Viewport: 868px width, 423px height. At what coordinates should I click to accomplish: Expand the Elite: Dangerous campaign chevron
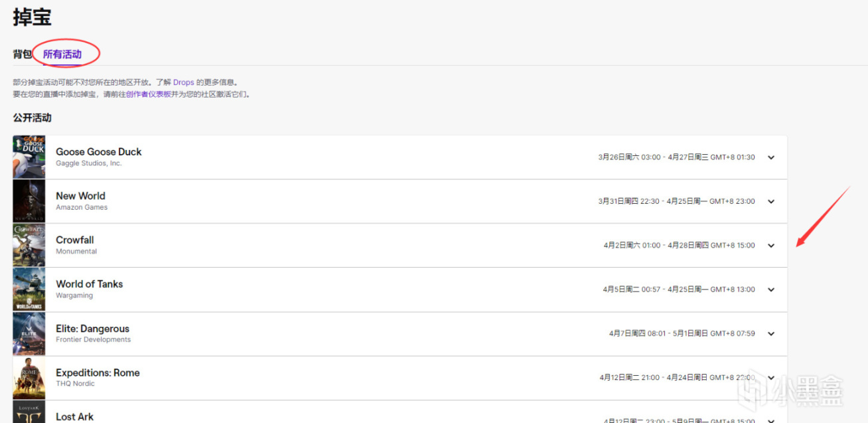[x=771, y=333]
